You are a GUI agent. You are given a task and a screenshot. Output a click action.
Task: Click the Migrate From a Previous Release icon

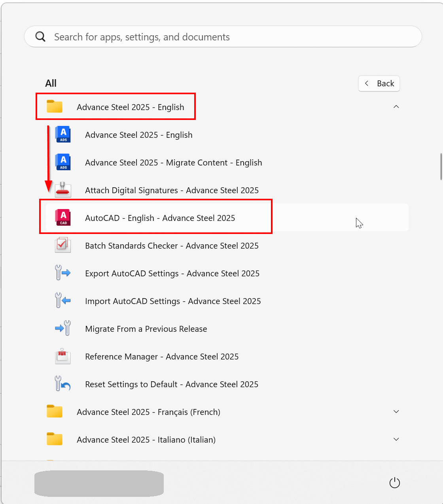(x=62, y=329)
